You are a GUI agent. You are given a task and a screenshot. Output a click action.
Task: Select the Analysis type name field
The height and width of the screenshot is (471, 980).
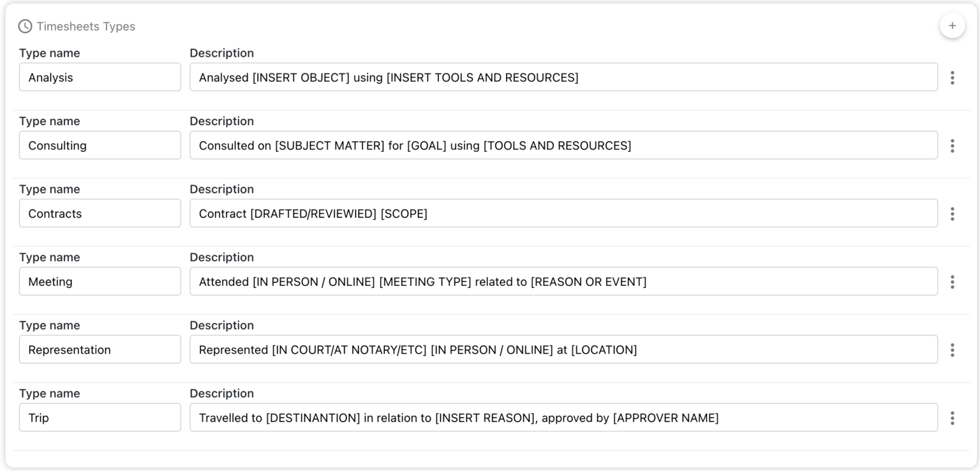pos(100,77)
